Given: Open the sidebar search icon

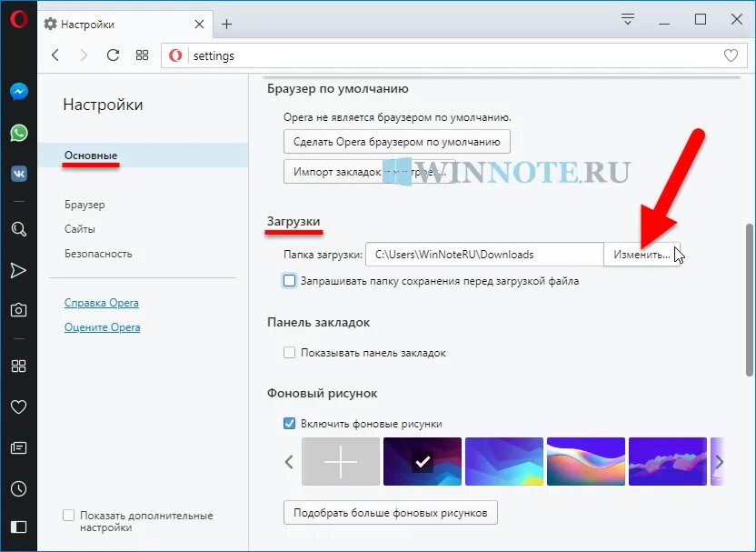Looking at the screenshot, I should pyautogui.click(x=19, y=229).
